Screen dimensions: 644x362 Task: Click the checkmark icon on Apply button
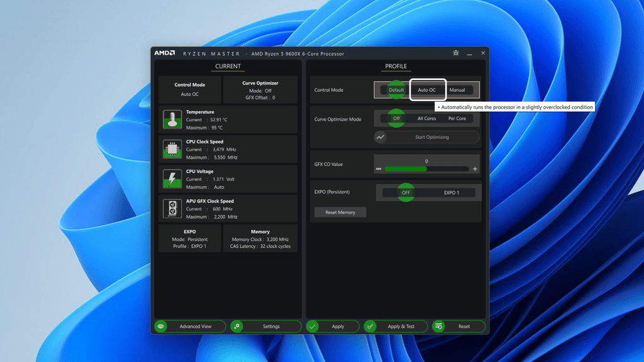click(x=313, y=326)
